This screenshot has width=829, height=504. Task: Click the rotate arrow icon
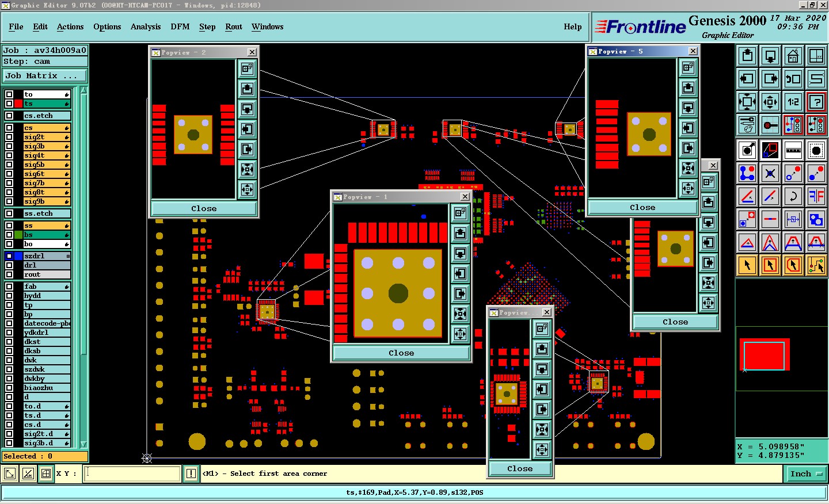[x=793, y=196]
